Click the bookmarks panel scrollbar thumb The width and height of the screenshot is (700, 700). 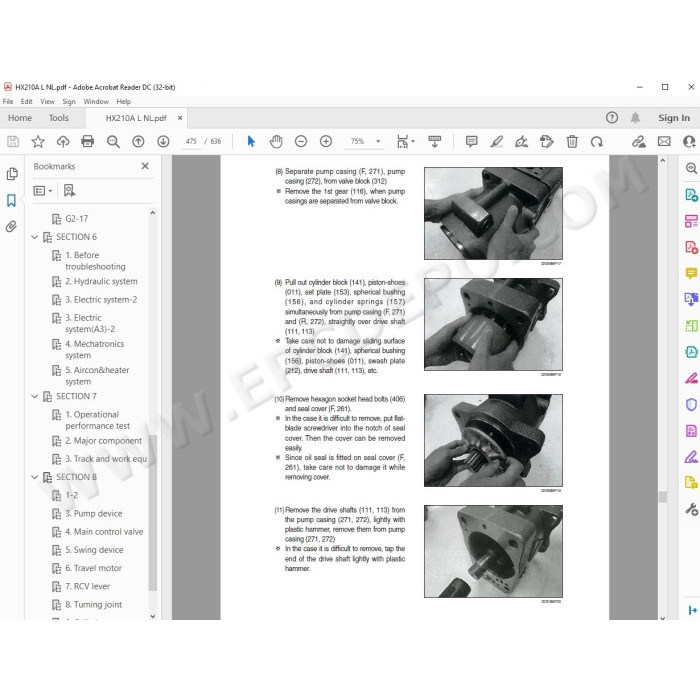(x=153, y=513)
